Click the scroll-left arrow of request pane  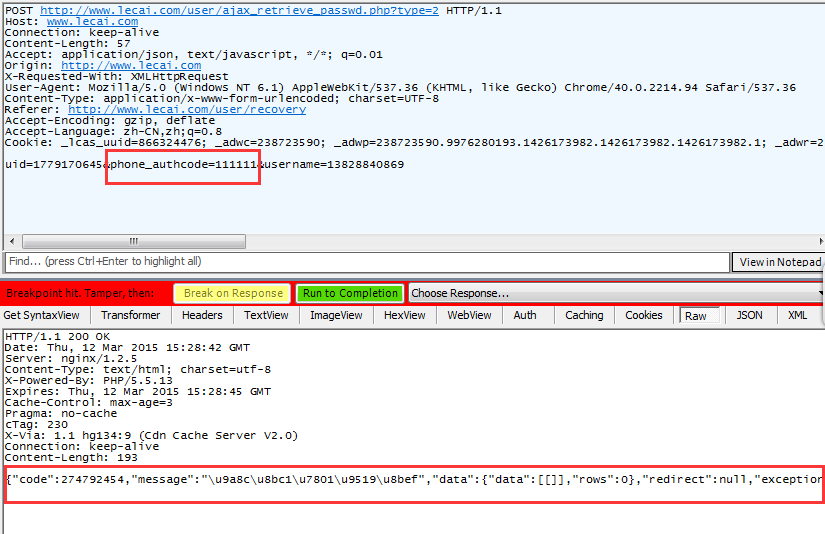point(12,241)
